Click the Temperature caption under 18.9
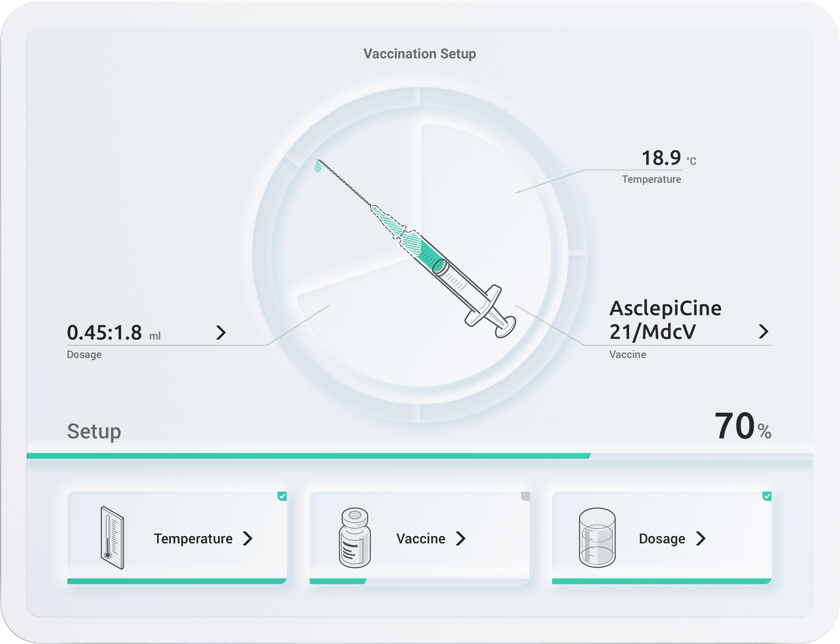The width and height of the screenshot is (840, 644). pos(651,179)
